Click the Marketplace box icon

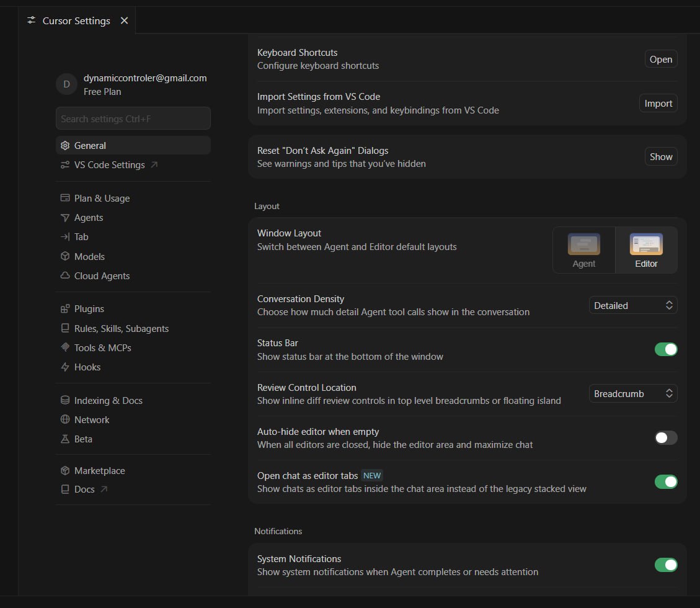(x=65, y=470)
